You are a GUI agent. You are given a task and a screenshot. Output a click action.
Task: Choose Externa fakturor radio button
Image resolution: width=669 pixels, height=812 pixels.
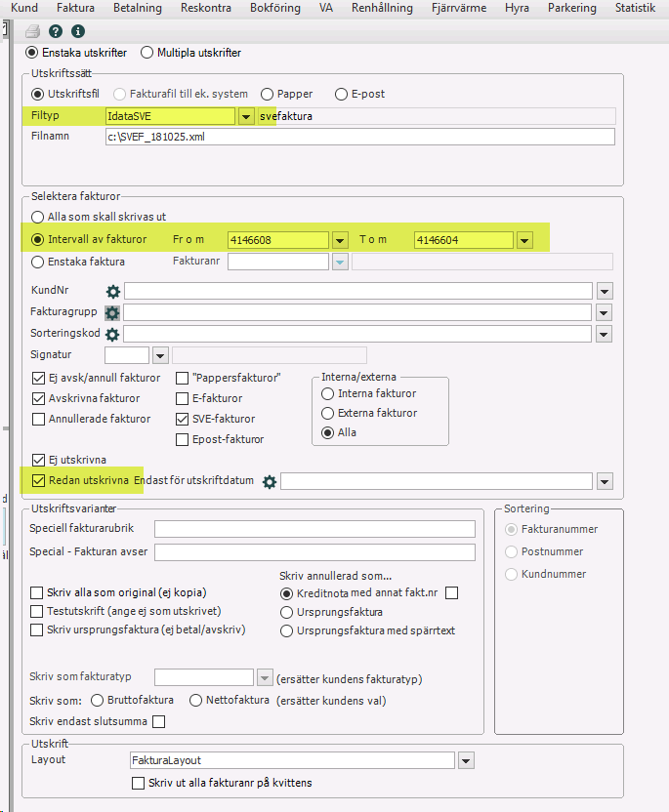coord(328,413)
